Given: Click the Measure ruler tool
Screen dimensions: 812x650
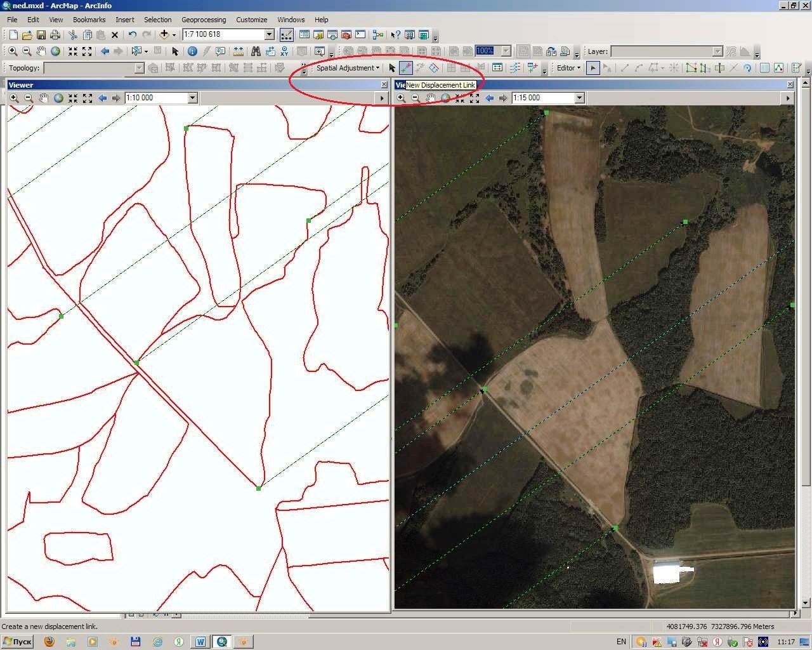Looking at the screenshot, I should (239, 51).
